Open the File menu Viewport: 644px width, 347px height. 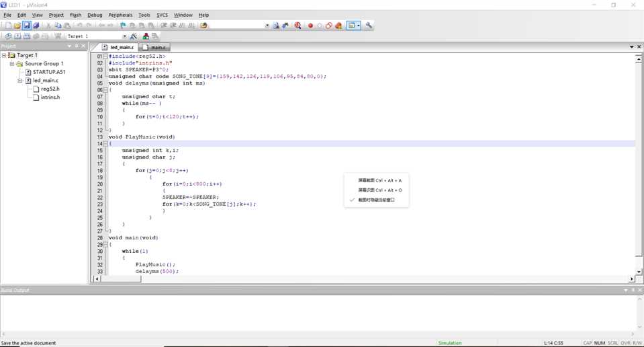tap(7, 15)
